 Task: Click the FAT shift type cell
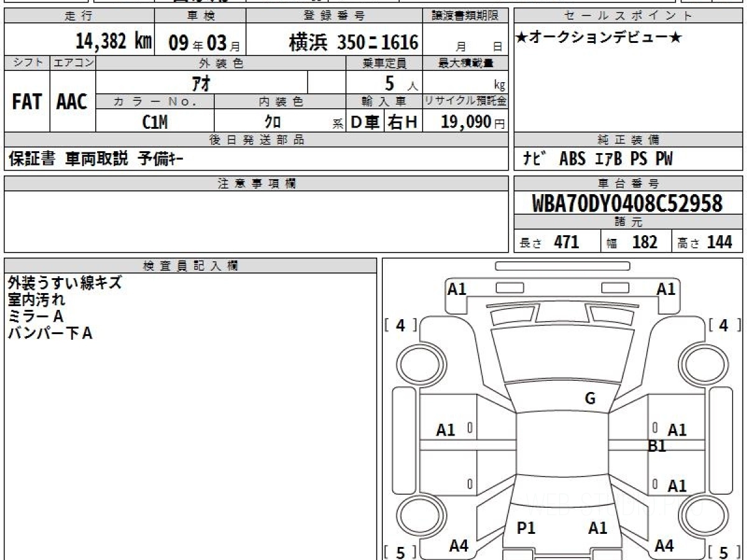(27, 102)
